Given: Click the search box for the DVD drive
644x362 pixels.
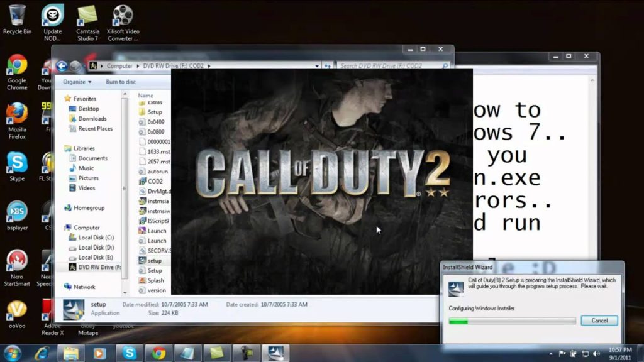Looking at the screenshot, I should [x=384, y=65].
